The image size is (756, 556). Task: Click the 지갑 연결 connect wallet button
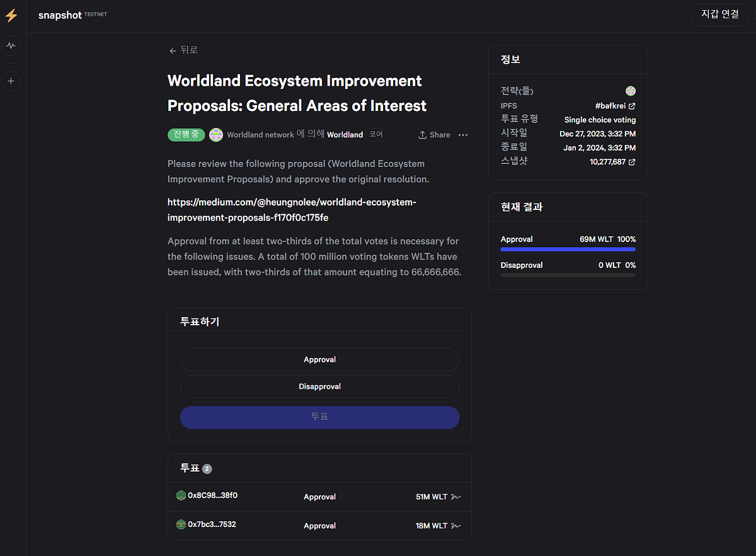pyautogui.click(x=720, y=14)
